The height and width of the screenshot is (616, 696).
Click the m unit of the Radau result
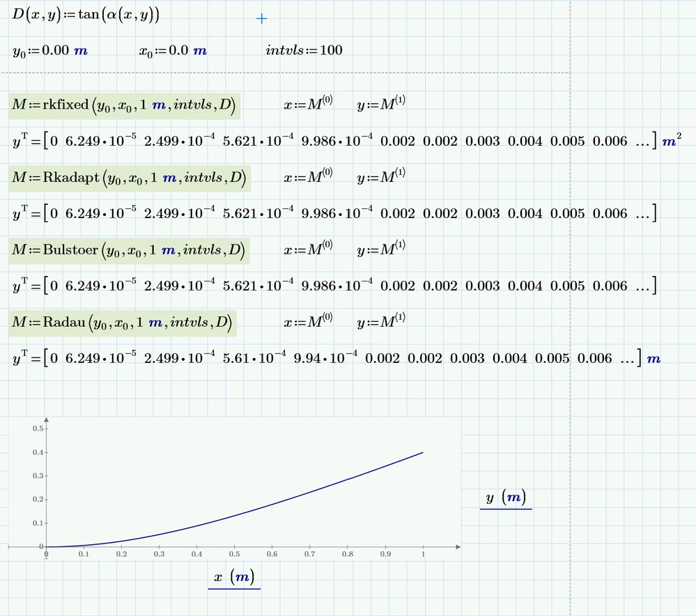(654, 359)
